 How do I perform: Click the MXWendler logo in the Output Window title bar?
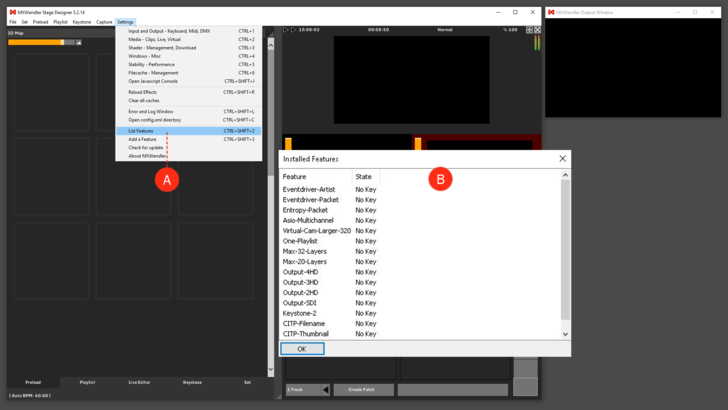(x=551, y=12)
